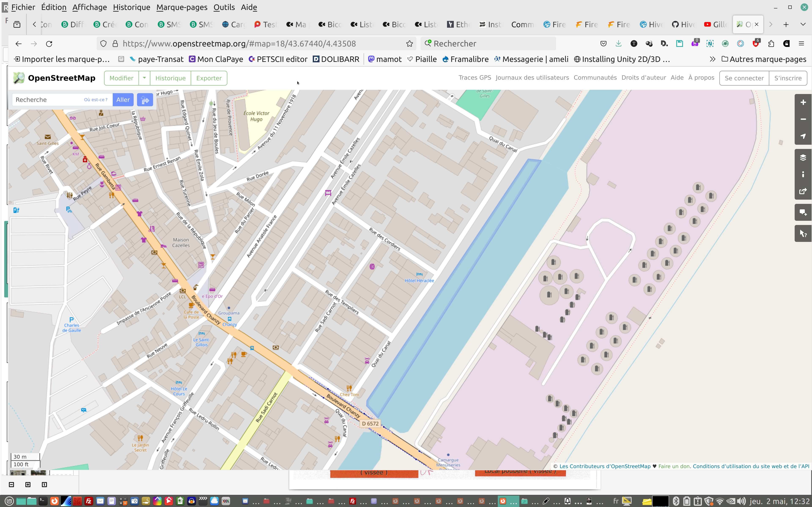
Task: Open the Marque-pages menu
Action: pos(181,7)
